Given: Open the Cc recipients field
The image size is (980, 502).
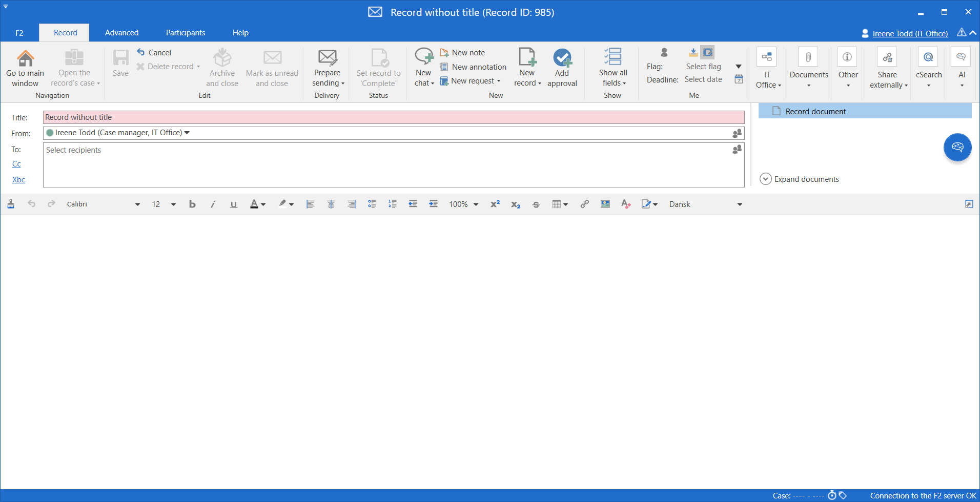Looking at the screenshot, I should [x=16, y=163].
